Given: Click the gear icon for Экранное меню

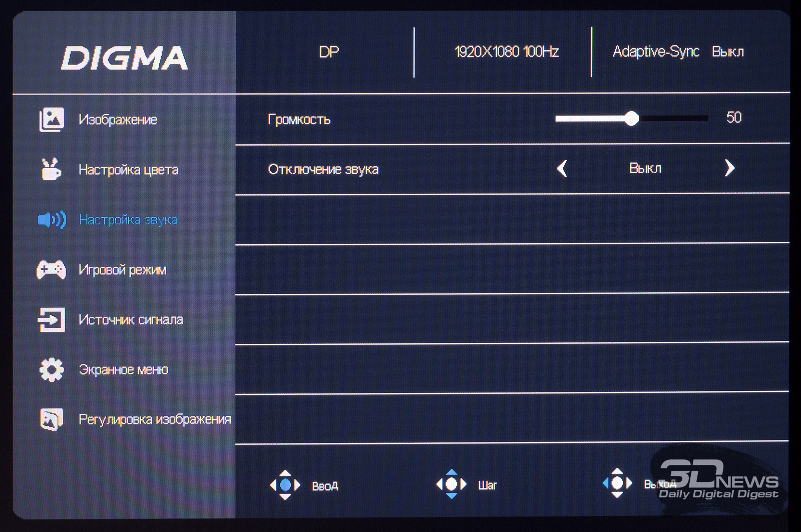Looking at the screenshot, I should [52, 370].
